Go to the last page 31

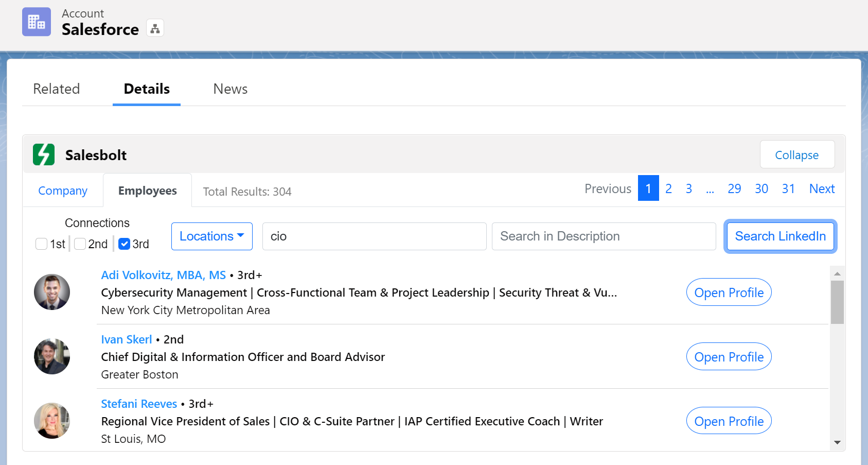click(x=788, y=189)
